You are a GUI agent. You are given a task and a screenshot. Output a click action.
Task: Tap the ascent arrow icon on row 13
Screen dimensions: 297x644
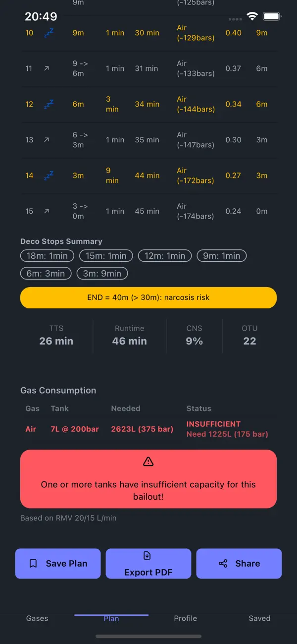coord(47,140)
